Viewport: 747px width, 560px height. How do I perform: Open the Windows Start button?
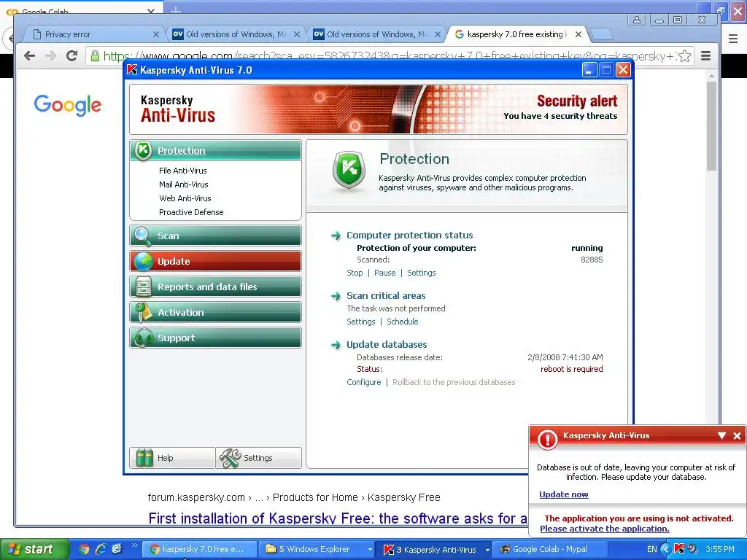(x=34, y=549)
